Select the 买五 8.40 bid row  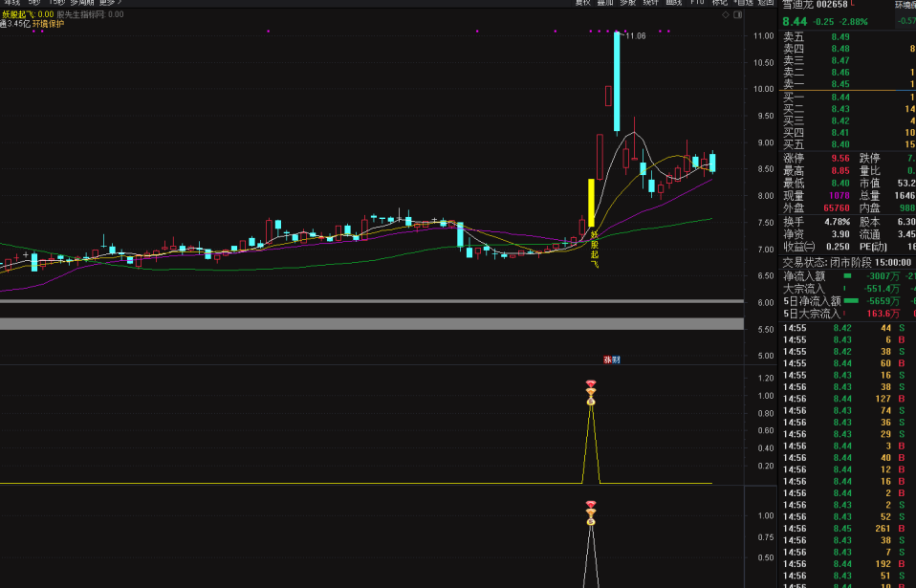tap(849, 144)
